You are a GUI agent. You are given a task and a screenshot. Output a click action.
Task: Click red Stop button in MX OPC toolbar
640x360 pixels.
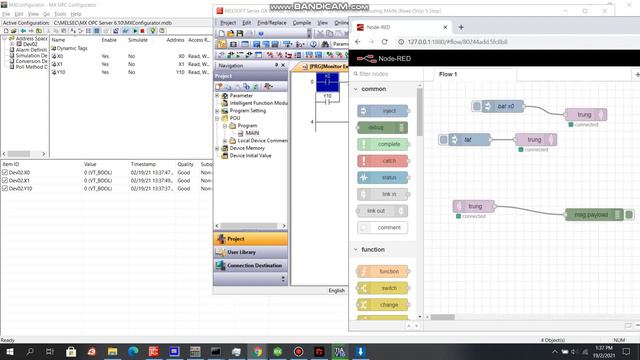tap(142, 31)
